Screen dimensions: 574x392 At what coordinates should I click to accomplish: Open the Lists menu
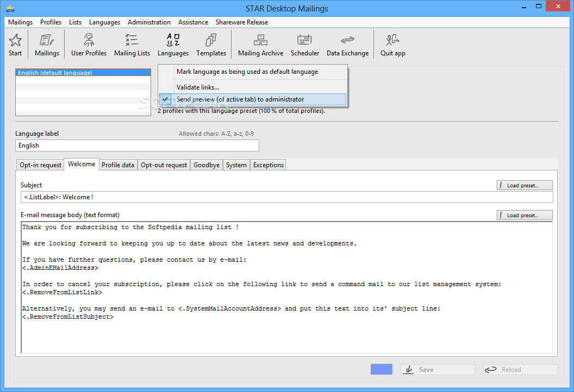75,22
